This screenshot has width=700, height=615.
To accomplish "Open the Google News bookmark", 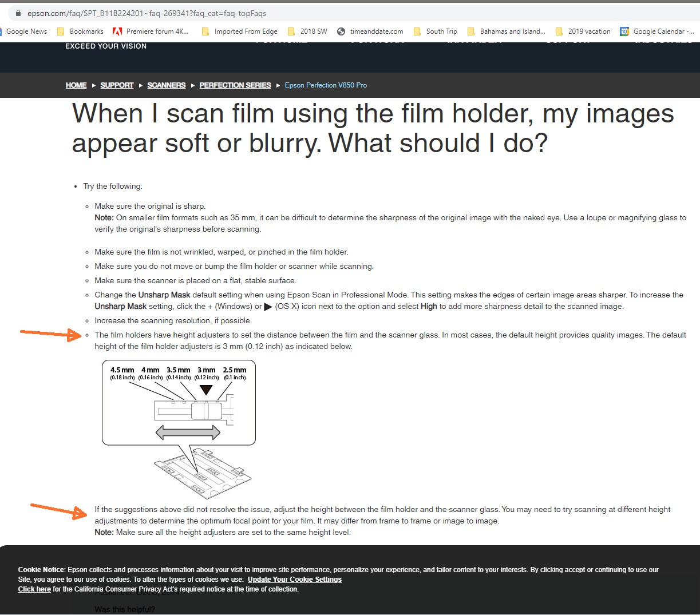I will click(x=26, y=31).
